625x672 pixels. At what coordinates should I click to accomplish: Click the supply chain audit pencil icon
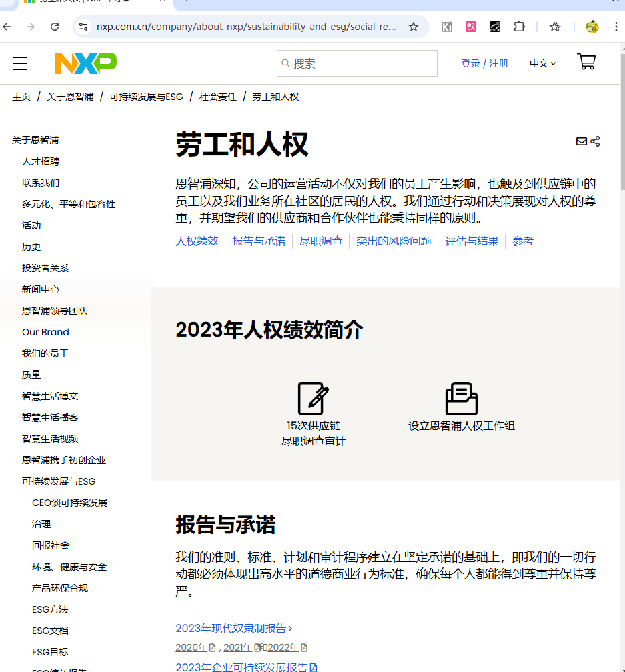point(314,398)
